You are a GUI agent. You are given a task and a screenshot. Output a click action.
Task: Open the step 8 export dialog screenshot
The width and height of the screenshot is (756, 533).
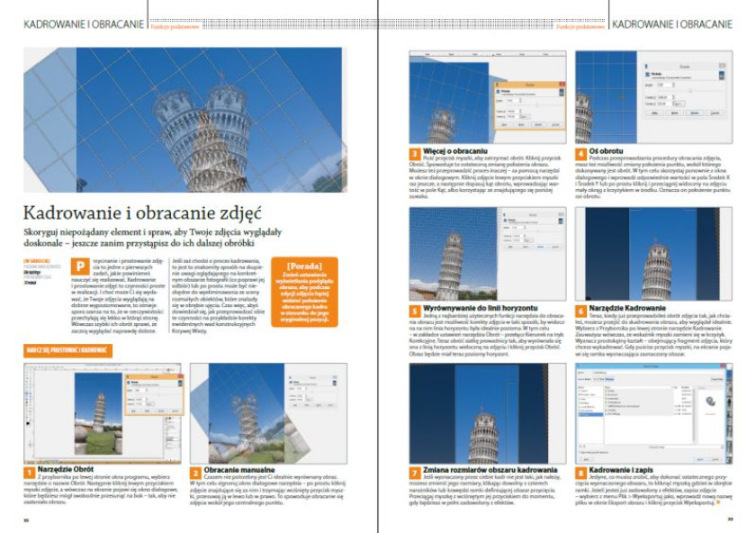pyautogui.click(x=653, y=414)
